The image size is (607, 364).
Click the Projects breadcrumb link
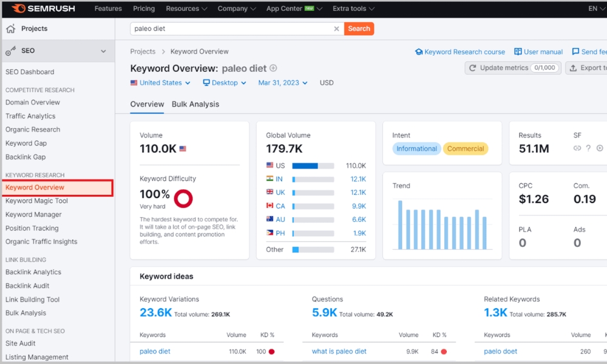(143, 52)
